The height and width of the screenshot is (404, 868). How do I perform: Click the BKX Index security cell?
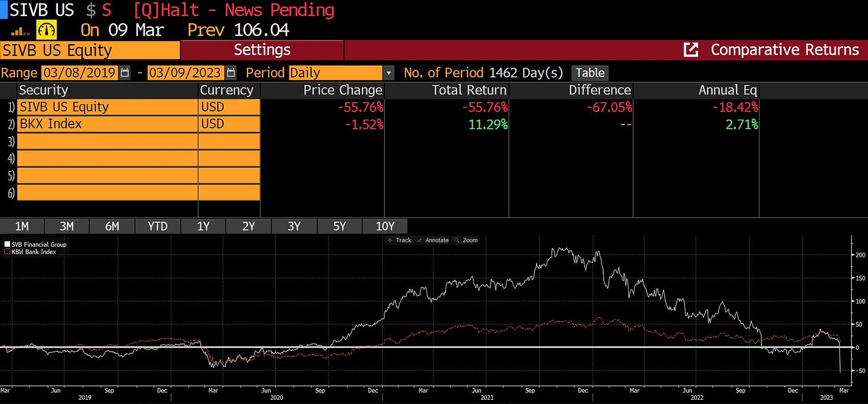(x=108, y=124)
